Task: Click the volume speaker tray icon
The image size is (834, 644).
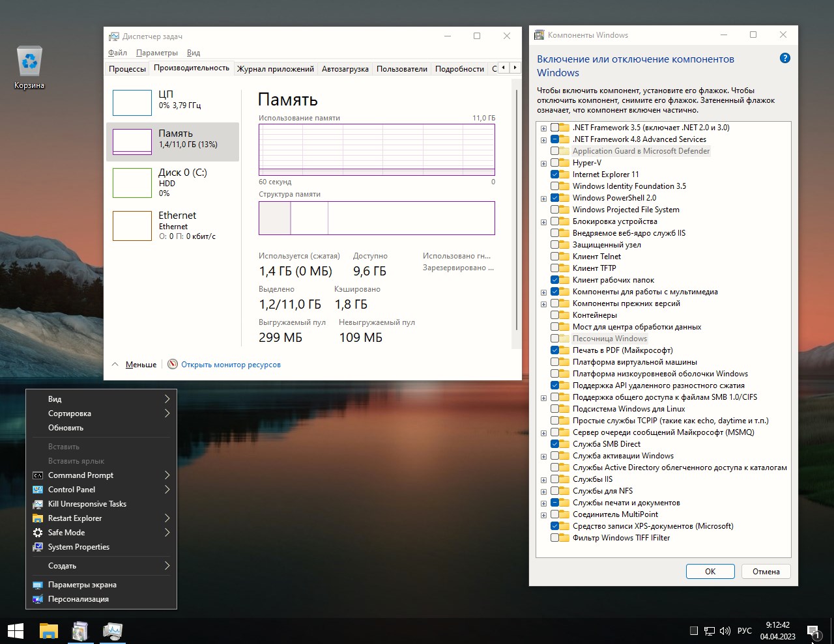Action: click(725, 630)
